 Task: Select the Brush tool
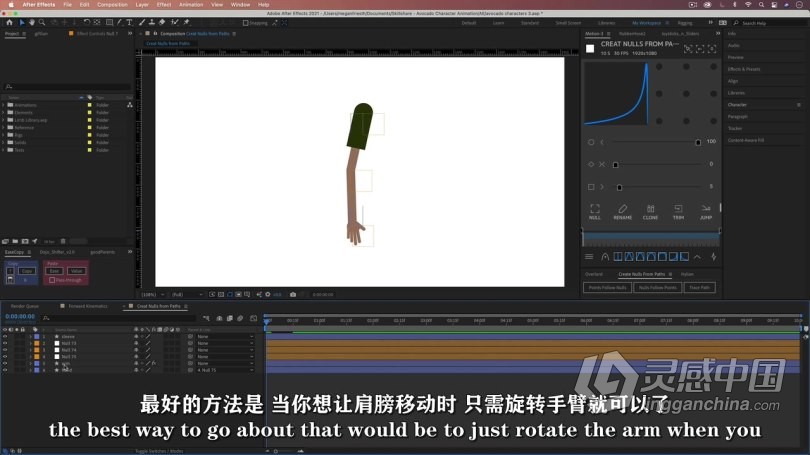click(x=142, y=23)
